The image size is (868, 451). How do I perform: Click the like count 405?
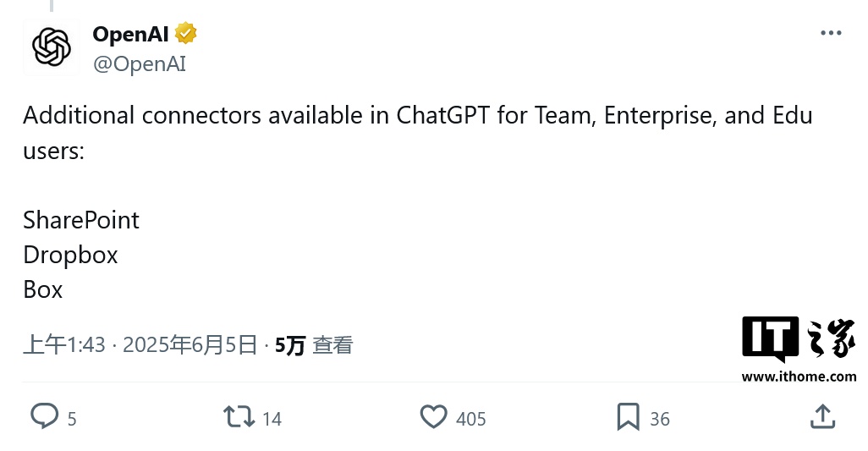[x=470, y=419]
